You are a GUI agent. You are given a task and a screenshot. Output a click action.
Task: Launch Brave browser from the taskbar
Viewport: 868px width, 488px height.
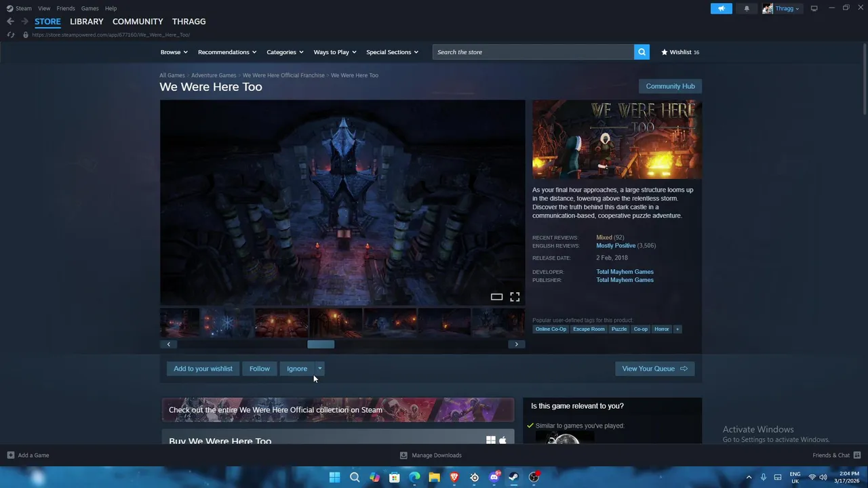(x=454, y=477)
